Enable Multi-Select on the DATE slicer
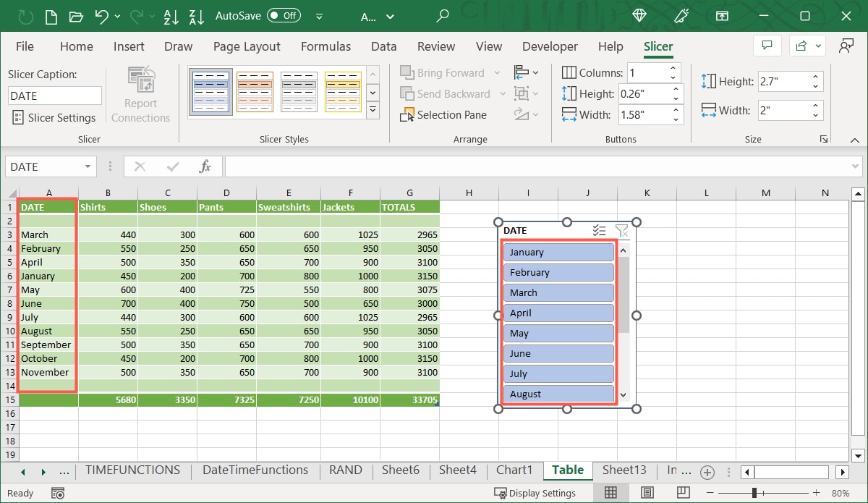 [598, 230]
